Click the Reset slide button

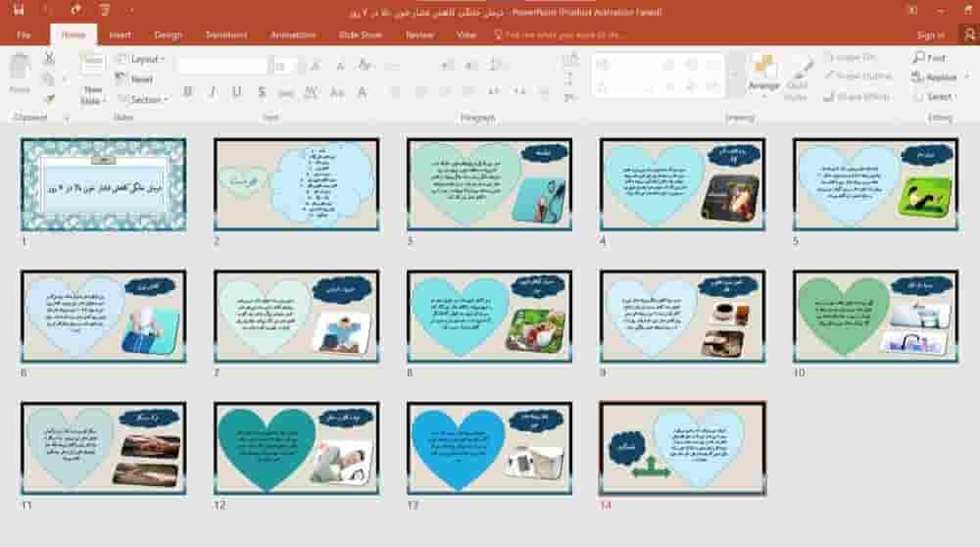tap(134, 78)
